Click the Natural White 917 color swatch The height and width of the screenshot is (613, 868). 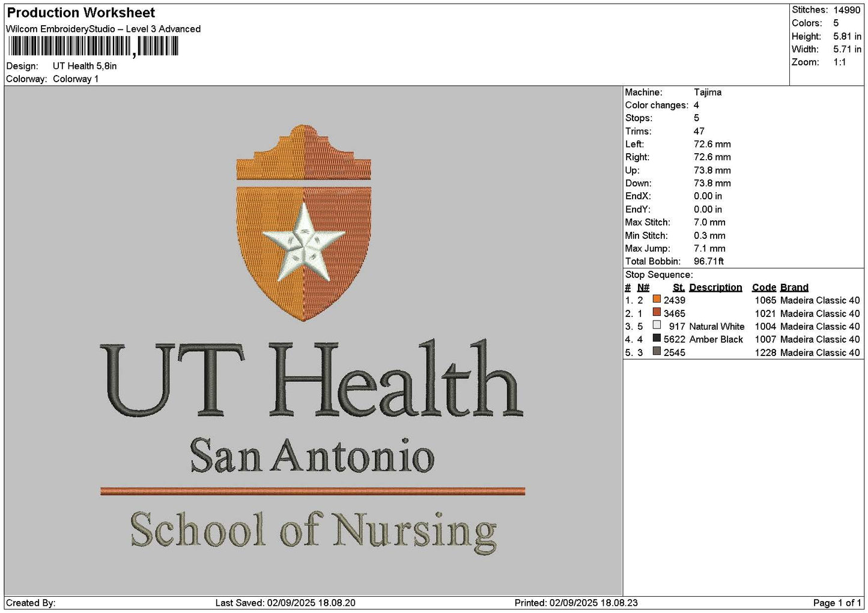click(x=657, y=325)
